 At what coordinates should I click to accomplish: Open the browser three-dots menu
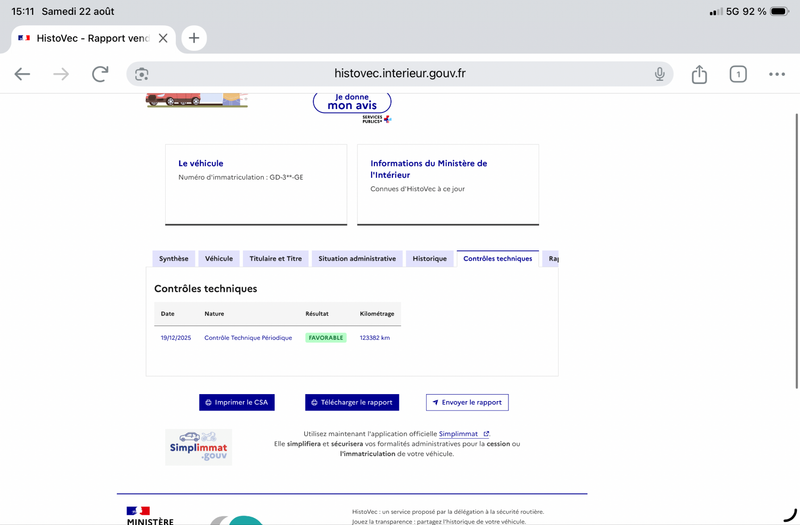[777, 74]
